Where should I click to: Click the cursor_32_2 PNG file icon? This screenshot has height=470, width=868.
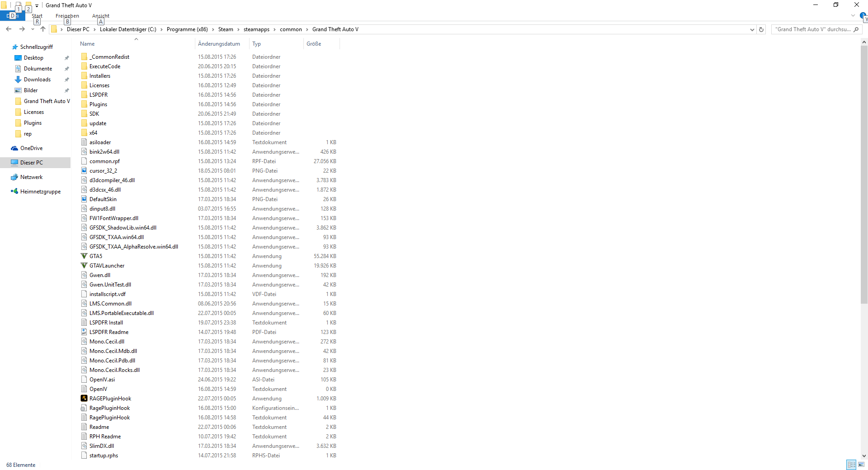click(x=84, y=171)
